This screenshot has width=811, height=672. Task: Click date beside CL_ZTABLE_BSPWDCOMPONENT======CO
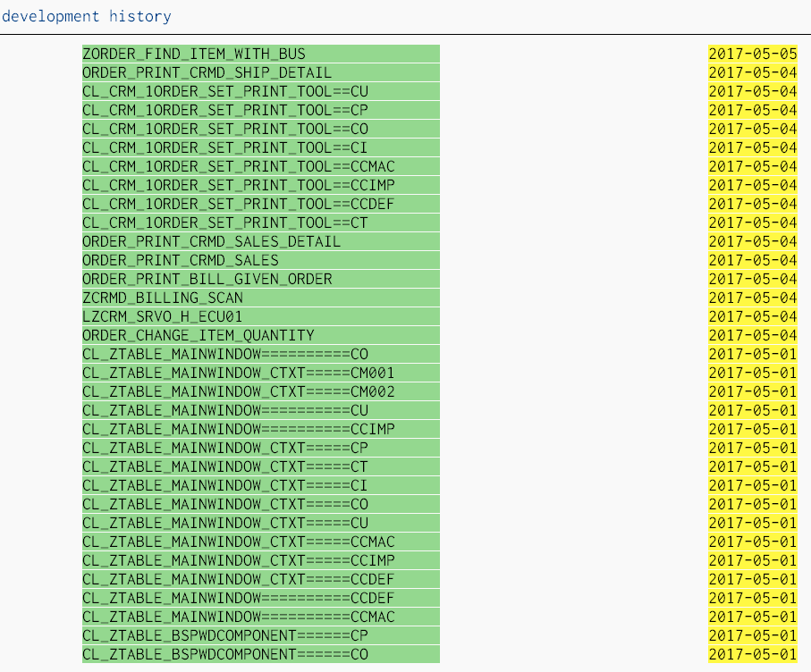point(753,654)
